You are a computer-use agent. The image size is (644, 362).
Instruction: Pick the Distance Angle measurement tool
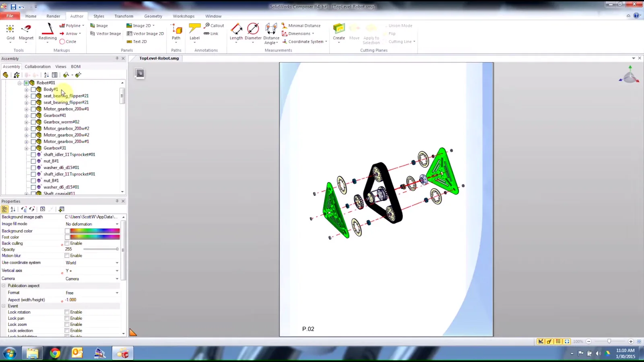coord(271,33)
